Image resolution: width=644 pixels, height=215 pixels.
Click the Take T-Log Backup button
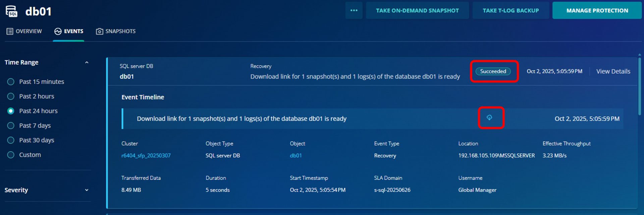[511, 10]
